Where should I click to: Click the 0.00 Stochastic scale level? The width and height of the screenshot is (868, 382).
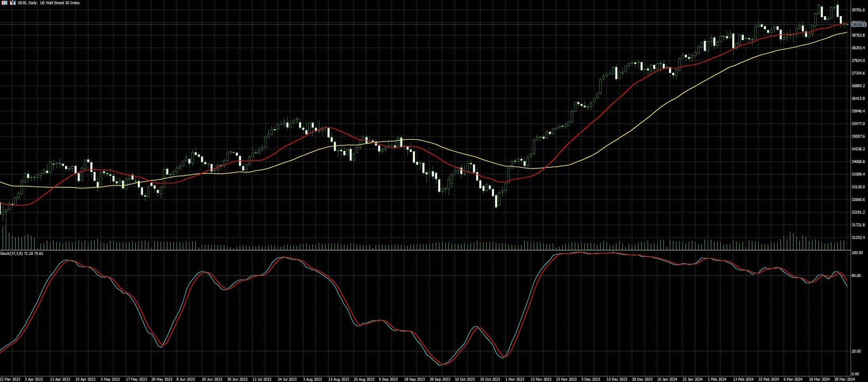click(x=855, y=374)
